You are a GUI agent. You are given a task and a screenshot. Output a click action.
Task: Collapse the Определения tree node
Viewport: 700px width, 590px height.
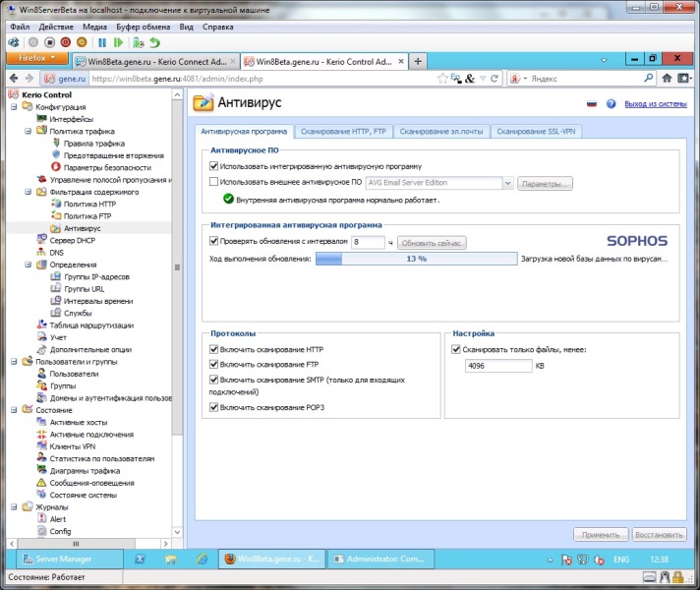tap(27, 265)
